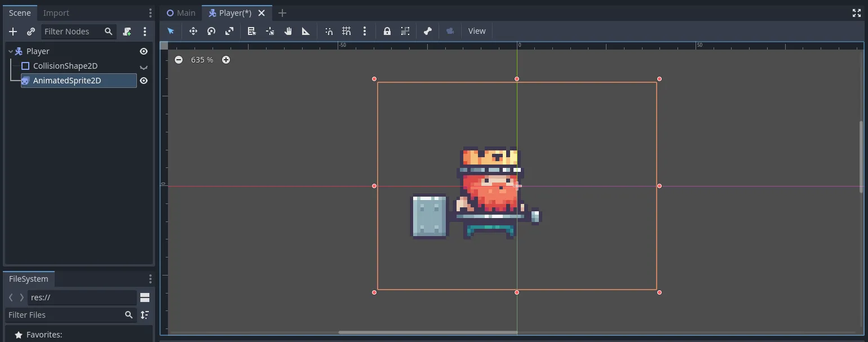
Task: Open skeleton bone options
Action: click(x=428, y=31)
